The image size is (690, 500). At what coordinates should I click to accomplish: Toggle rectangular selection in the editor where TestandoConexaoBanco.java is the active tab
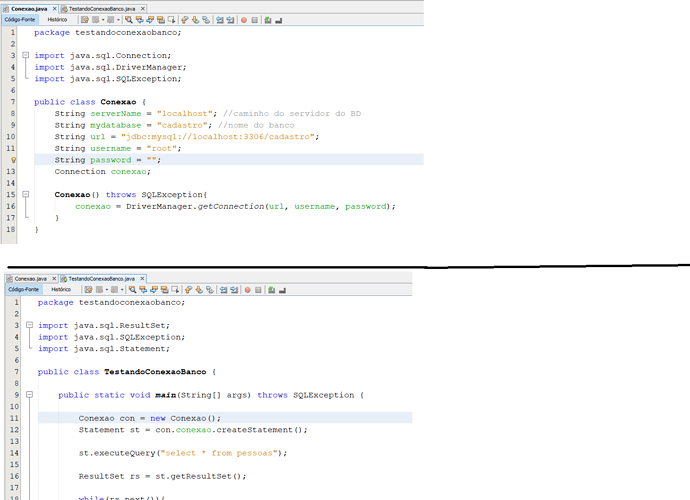(x=175, y=290)
